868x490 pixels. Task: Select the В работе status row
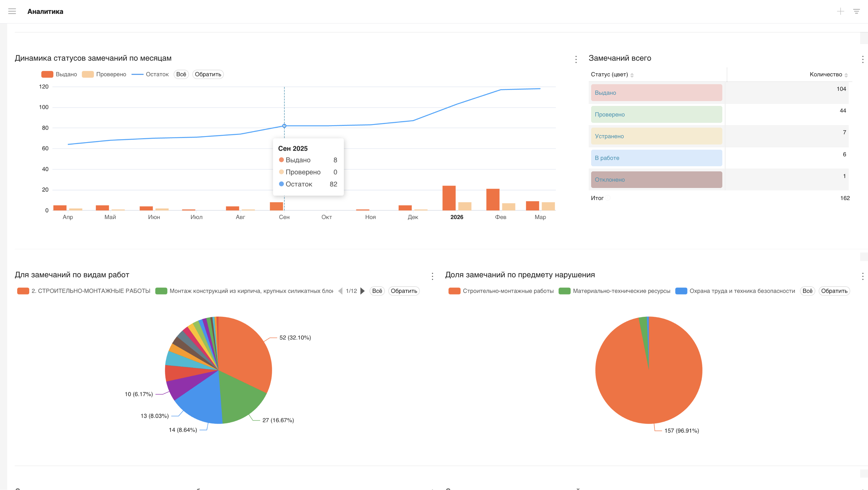(656, 158)
